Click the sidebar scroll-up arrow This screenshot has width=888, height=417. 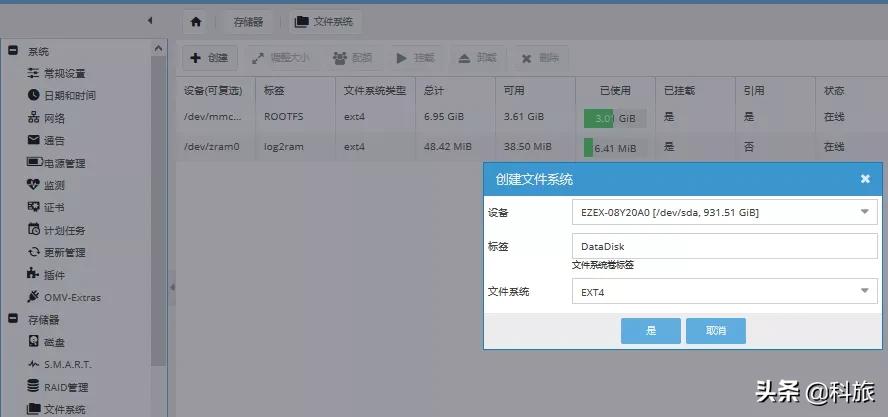pyautogui.click(x=159, y=49)
